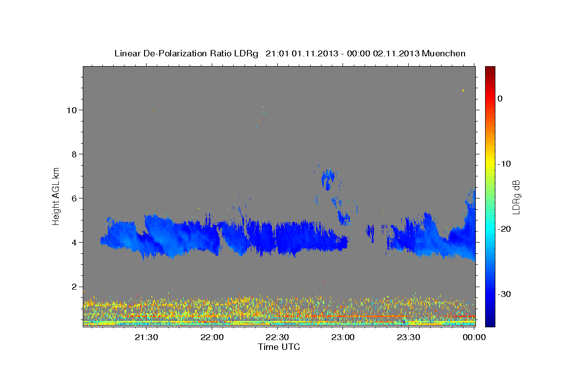588x392 pixels.
Task: Click the colorbar value 0
Action: pyautogui.click(x=500, y=98)
